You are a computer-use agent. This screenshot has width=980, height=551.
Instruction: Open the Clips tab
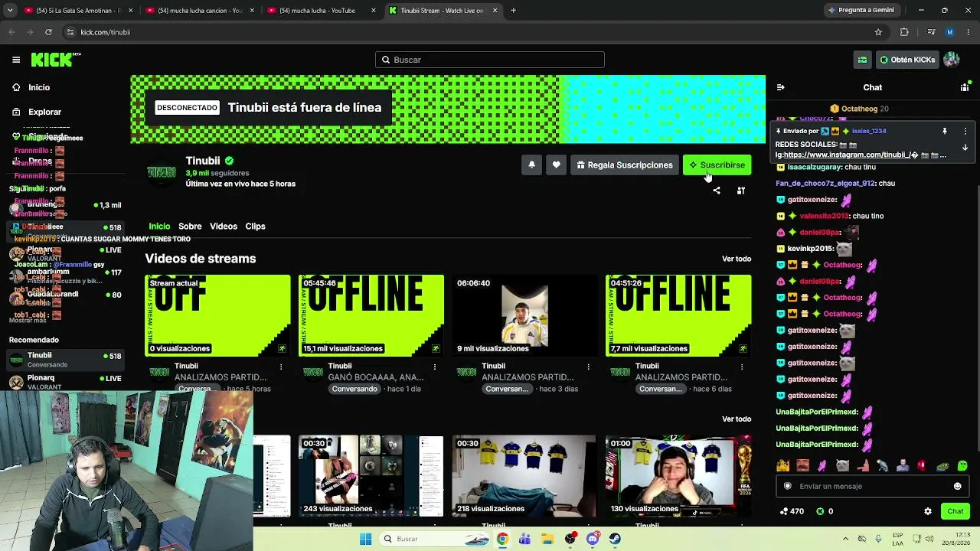[x=255, y=227]
